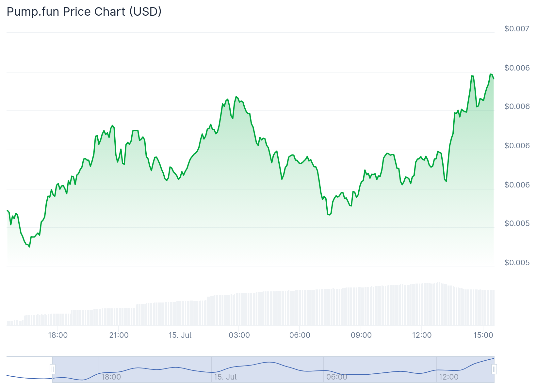The width and height of the screenshot is (537, 392).
Task: Click the left range handle in navigator
Action: click(52, 369)
